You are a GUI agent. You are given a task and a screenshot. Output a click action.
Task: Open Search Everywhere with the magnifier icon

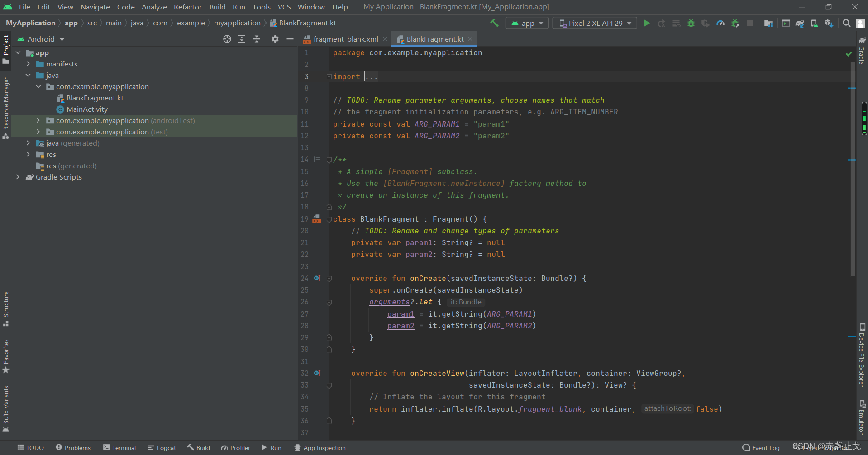coord(846,23)
